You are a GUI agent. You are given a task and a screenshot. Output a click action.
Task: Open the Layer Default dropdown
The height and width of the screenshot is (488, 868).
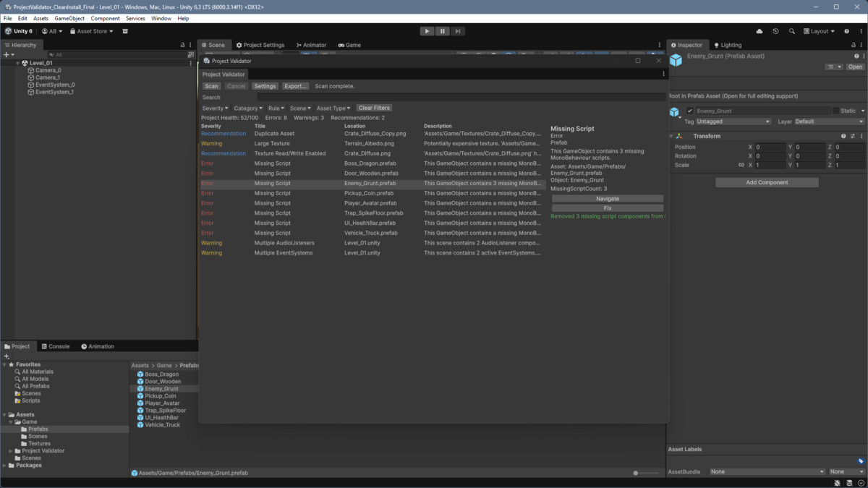(830, 121)
